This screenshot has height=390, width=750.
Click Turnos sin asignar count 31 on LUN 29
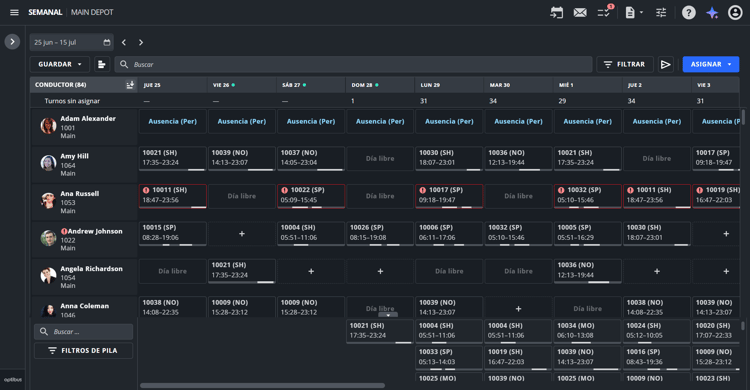423,101
